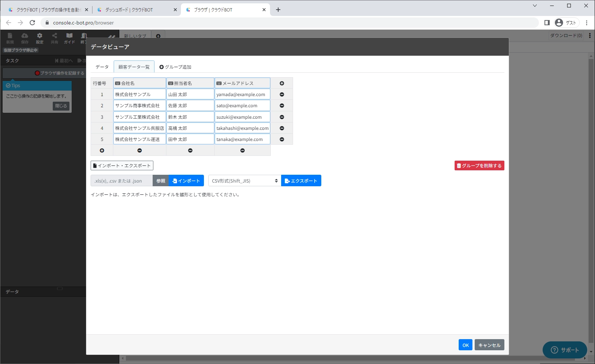Click the yamada@example.com email field
The width and height of the screenshot is (595, 364).
coord(242,95)
